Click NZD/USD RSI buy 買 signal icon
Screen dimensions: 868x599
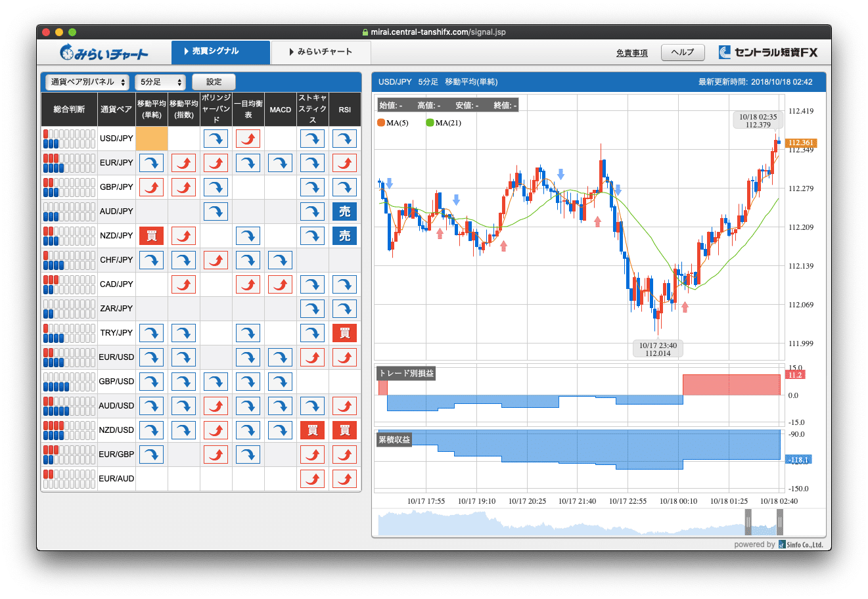pos(344,430)
